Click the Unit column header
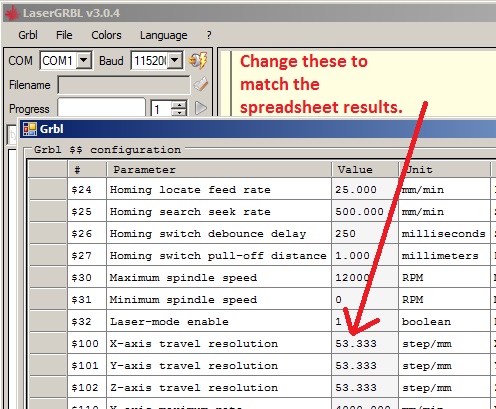 tap(445, 170)
